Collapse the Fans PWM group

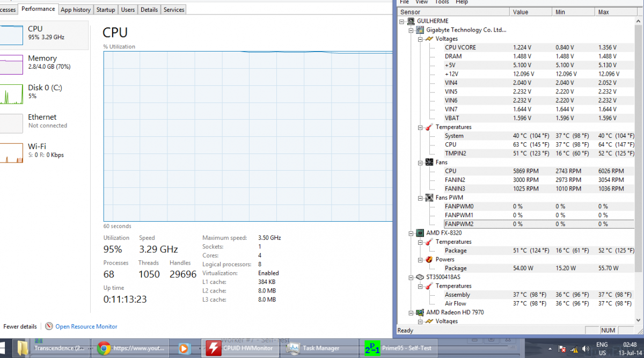[x=421, y=198]
